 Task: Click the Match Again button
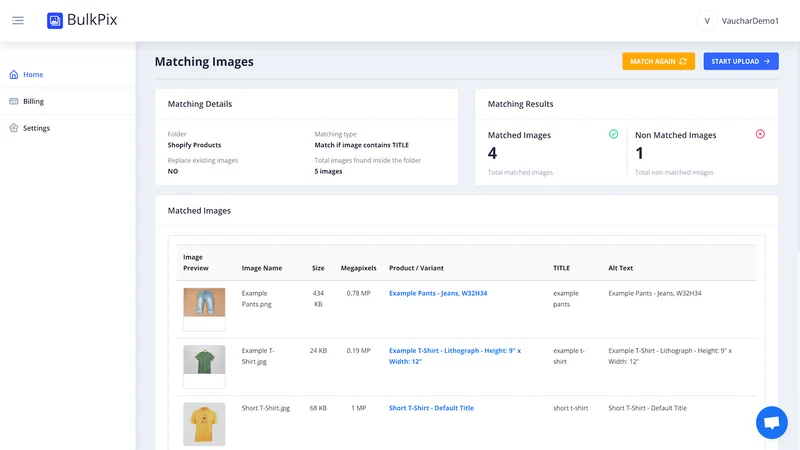coord(658,61)
